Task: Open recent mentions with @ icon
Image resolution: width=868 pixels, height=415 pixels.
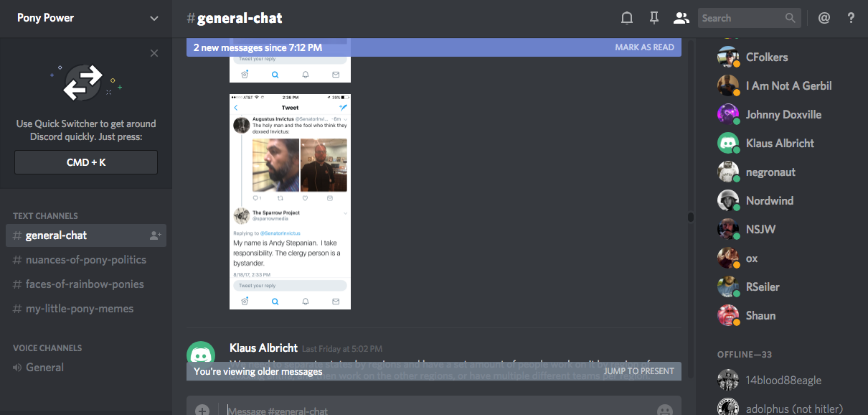Action: coord(824,18)
